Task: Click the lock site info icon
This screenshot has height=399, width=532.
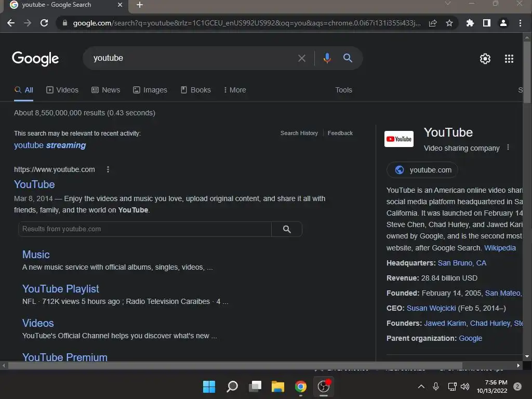Action: click(x=65, y=23)
